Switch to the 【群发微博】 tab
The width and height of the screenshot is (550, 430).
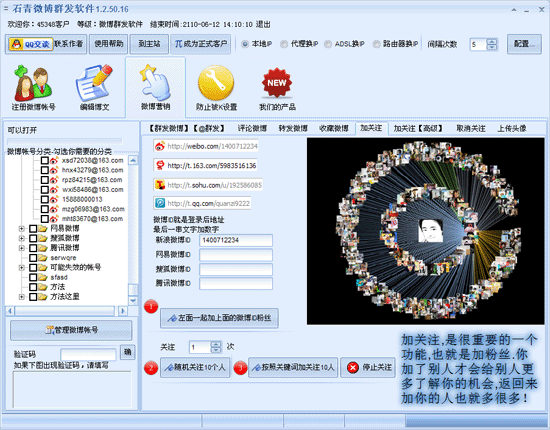coord(169,128)
